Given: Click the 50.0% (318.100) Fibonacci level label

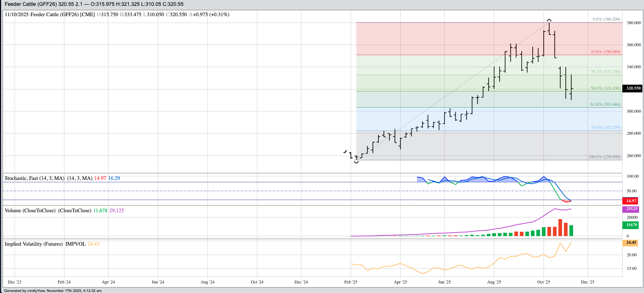Looking at the screenshot, I should pos(605,88).
